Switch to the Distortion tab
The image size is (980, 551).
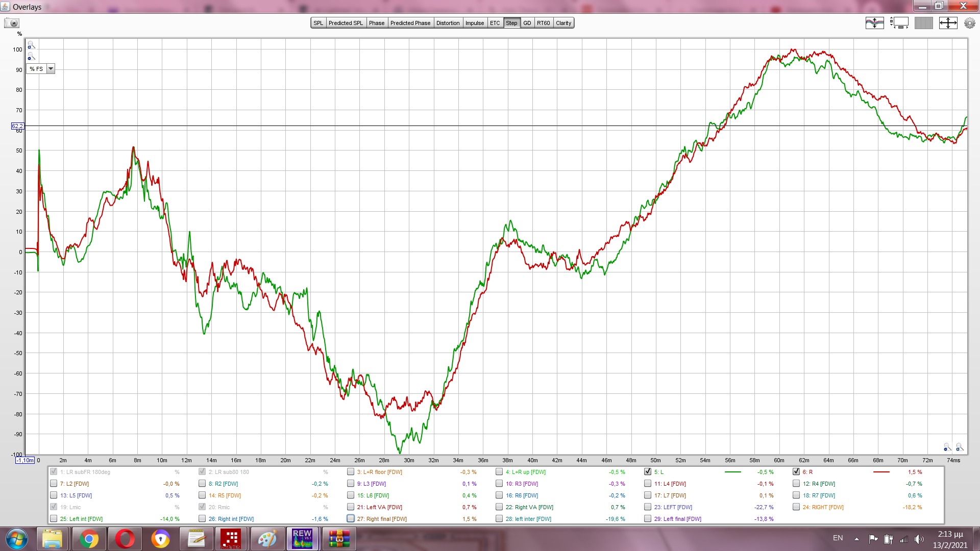(448, 23)
